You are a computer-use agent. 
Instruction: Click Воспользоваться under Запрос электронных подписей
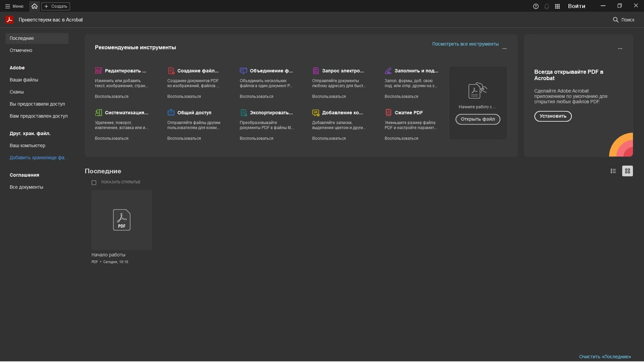(329, 97)
